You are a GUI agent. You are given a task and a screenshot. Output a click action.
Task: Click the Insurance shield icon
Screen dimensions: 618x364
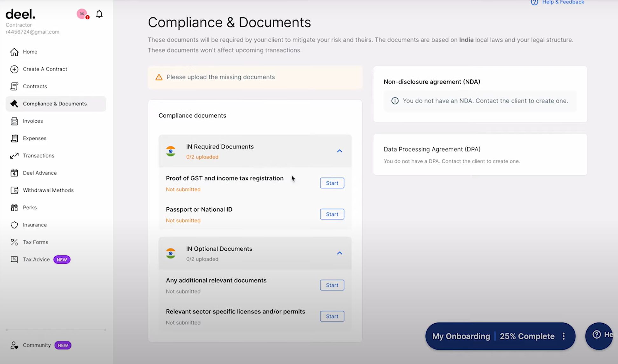14,225
